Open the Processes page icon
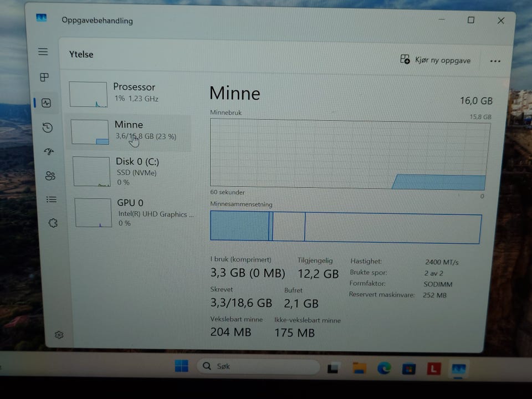 point(44,77)
